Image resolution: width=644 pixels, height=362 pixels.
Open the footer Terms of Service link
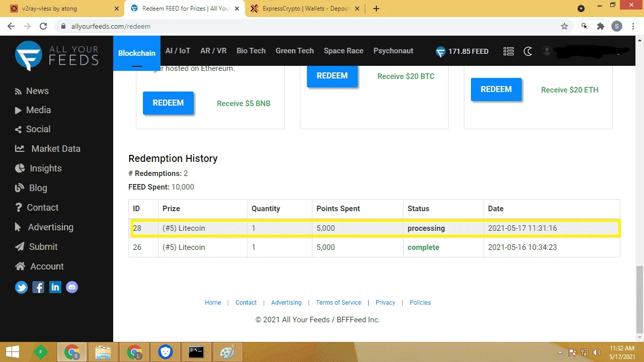(x=339, y=303)
